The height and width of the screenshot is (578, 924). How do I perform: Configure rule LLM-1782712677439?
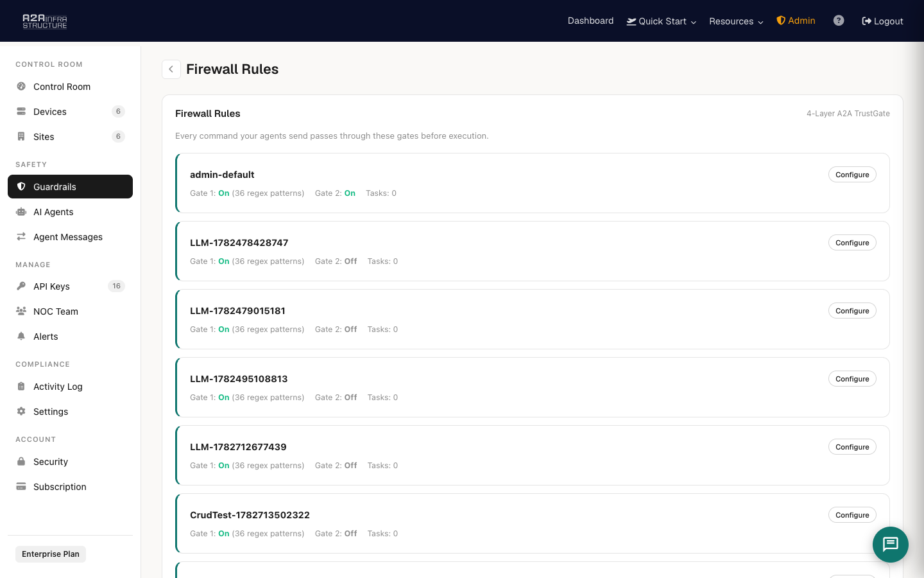(852, 447)
